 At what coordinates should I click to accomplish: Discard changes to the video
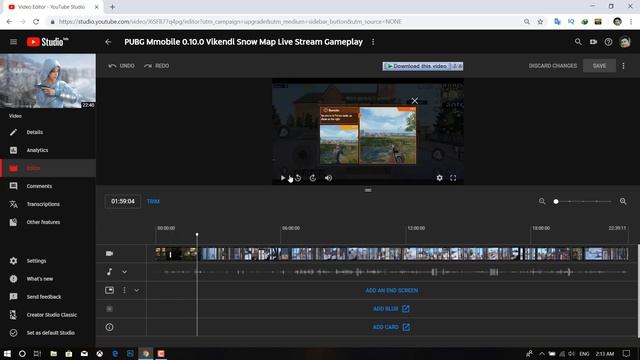point(553,66)
